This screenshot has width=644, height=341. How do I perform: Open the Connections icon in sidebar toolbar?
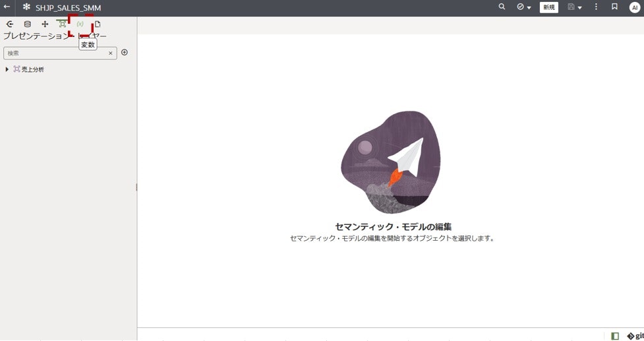pyautogui.click(x=10, y=24)
